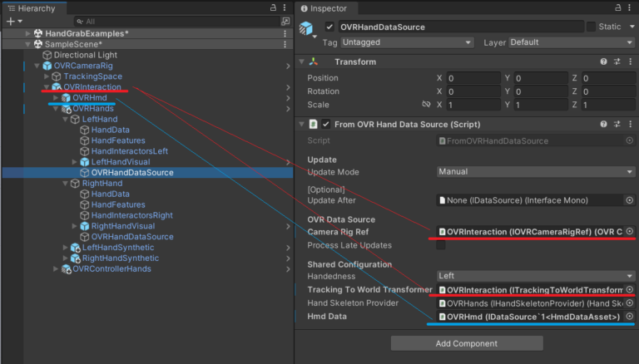639x364 pixels.
Task: Open object picker for Hmd Data field
Action: coord(630,317)
